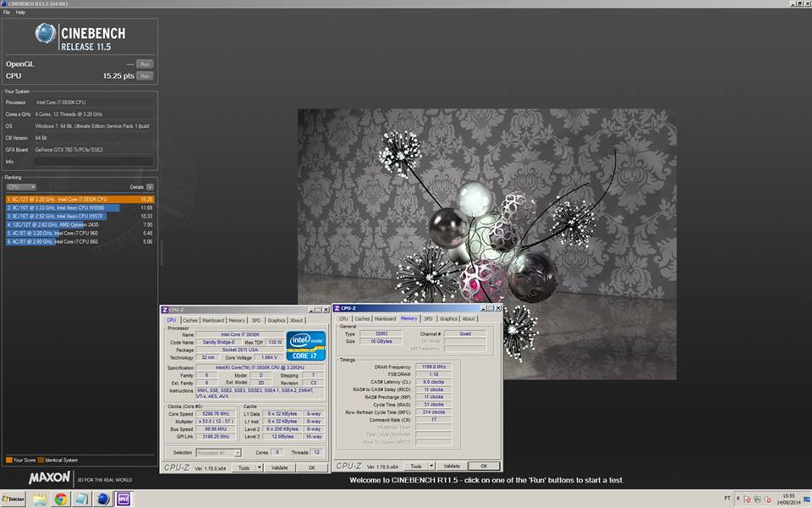Run the OpenGL benchmark test

click(145, 64)
